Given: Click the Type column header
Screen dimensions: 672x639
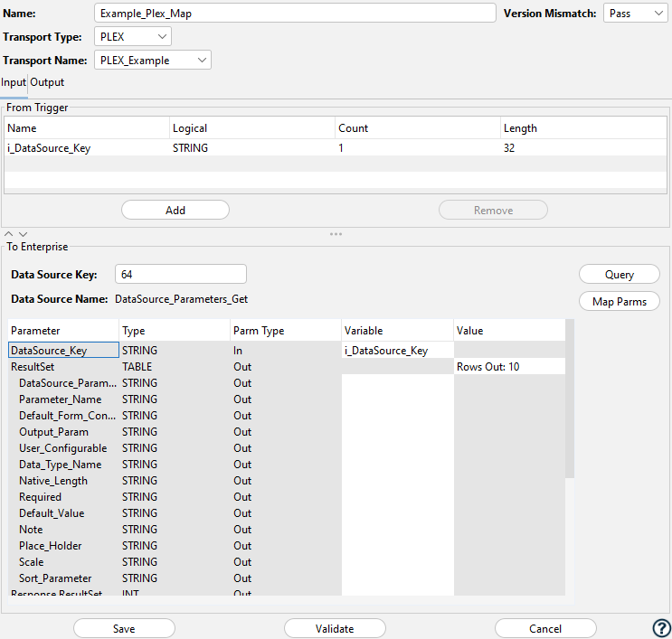Looking at the screenshot, I should [175, 330].
